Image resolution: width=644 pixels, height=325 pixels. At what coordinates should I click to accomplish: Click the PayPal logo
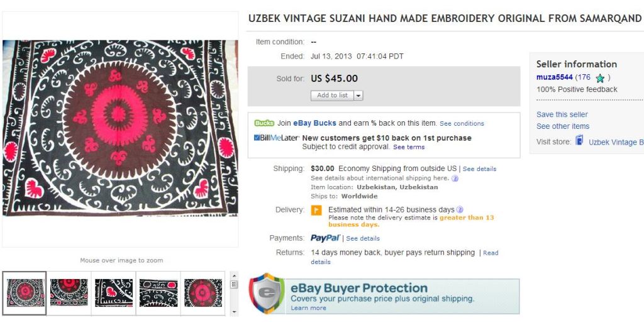pos(325,238)
